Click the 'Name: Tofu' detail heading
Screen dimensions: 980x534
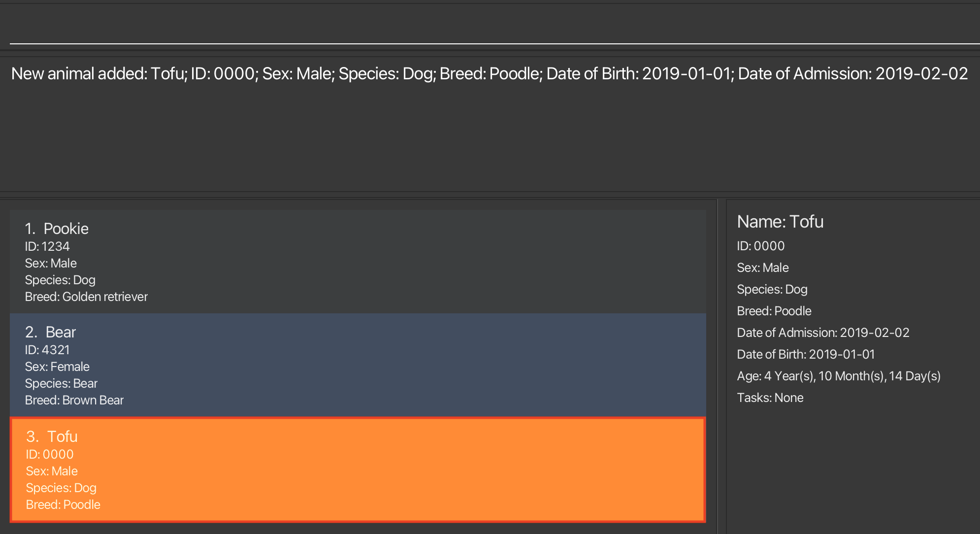(x=780, y=222)
